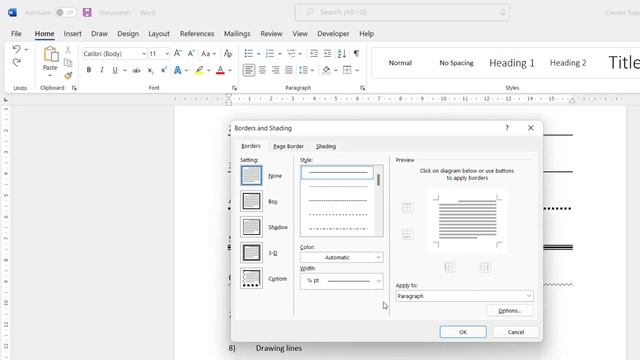Switch to the Page Border tab
This screenshot has height=360, width=640.
(x=289, y=146)
